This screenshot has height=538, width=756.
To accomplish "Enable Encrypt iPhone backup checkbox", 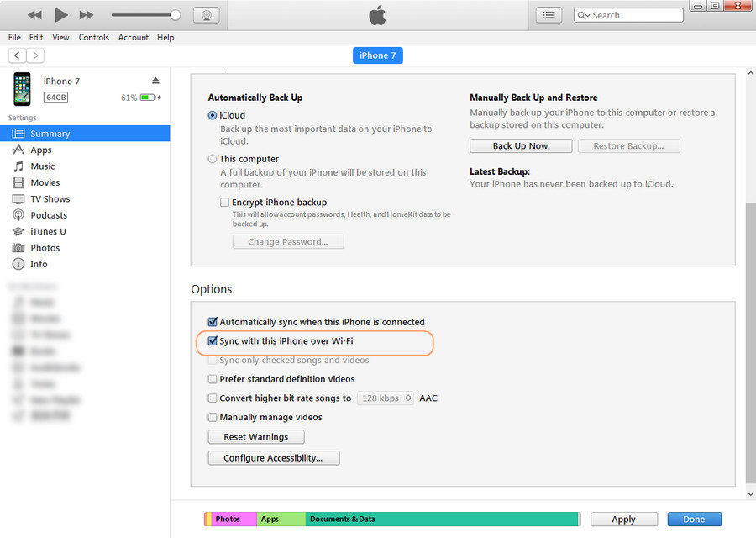I will [x=224, y=203].
